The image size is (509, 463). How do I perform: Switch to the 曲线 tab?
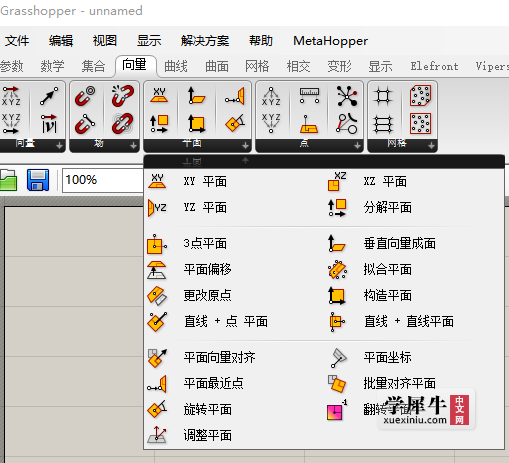point(176,66)
